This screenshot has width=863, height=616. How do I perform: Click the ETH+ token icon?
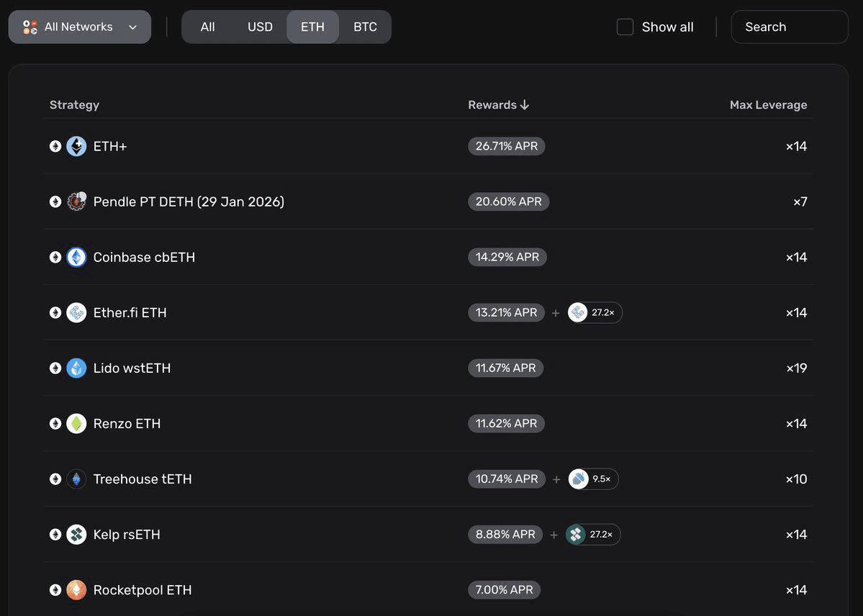[x=76, y=147]
